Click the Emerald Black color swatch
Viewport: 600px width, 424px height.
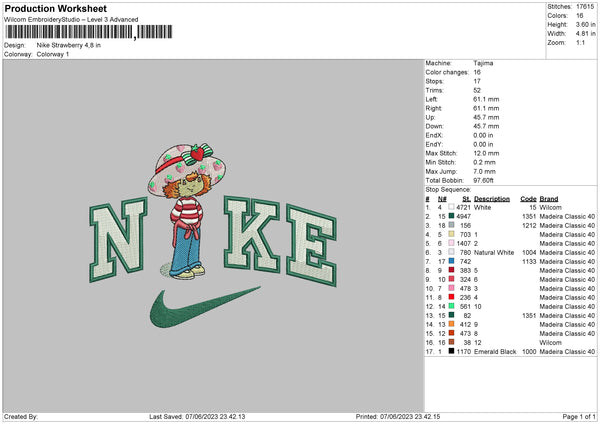tap(452, 351)
